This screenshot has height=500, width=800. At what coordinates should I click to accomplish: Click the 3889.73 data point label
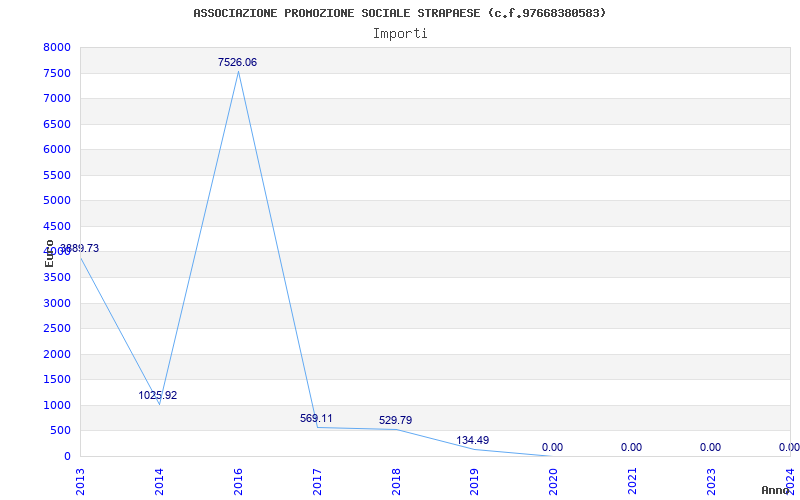pos(80,248)
